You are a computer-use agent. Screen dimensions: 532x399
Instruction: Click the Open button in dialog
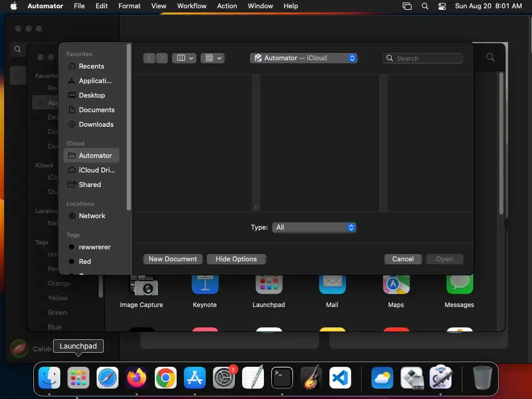pos(445,259)
